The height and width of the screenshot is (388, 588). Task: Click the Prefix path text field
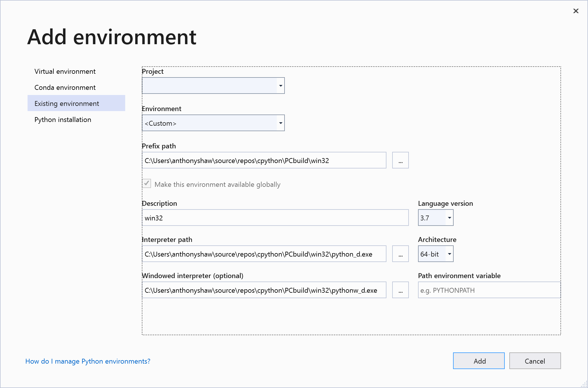(x=264, y=160)
